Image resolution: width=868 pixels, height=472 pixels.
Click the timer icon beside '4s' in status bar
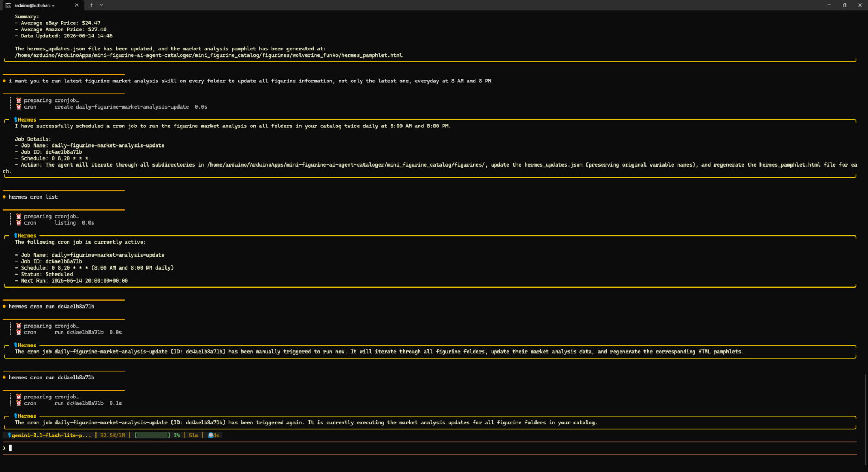tap(211, 435)
